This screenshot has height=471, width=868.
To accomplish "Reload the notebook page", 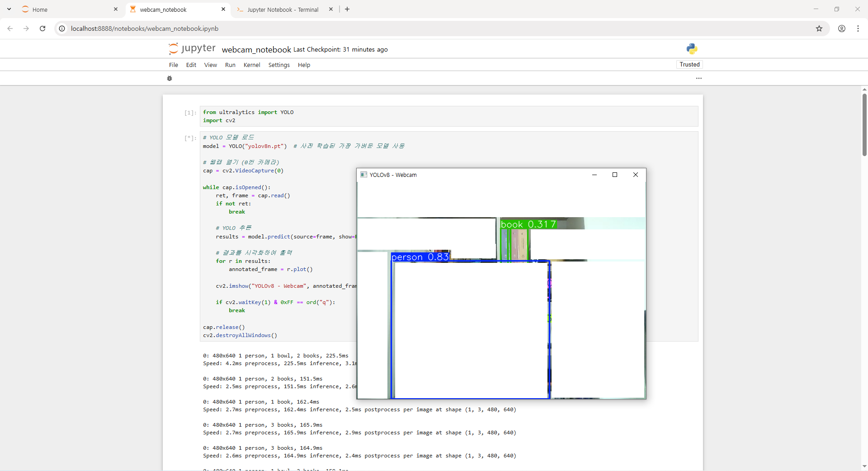I will pos(42,29).
